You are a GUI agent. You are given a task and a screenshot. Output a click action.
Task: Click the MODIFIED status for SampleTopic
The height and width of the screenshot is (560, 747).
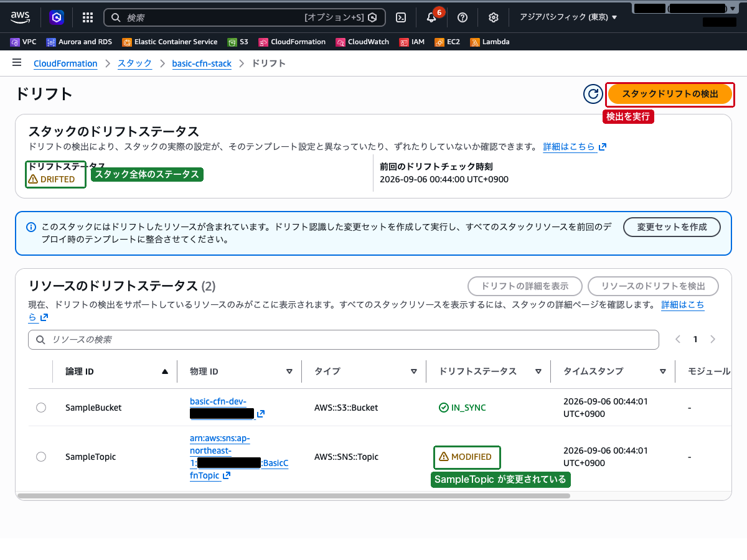coord(465,457)
